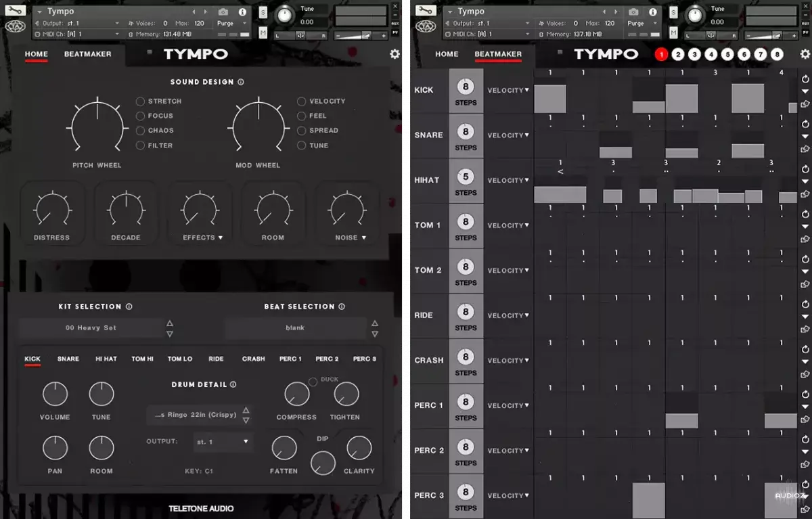Click the header info icon in the right window
812x519 pixels.
click(652, 12)
